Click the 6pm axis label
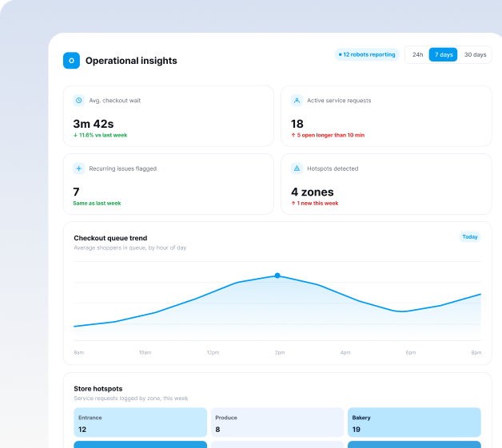502x448 pixels. coord(411,352)
